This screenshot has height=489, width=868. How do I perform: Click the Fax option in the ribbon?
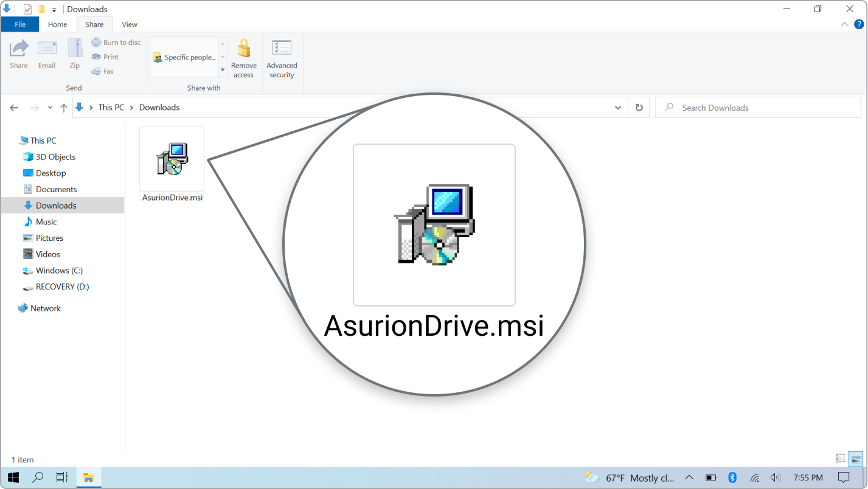[103, 71]
